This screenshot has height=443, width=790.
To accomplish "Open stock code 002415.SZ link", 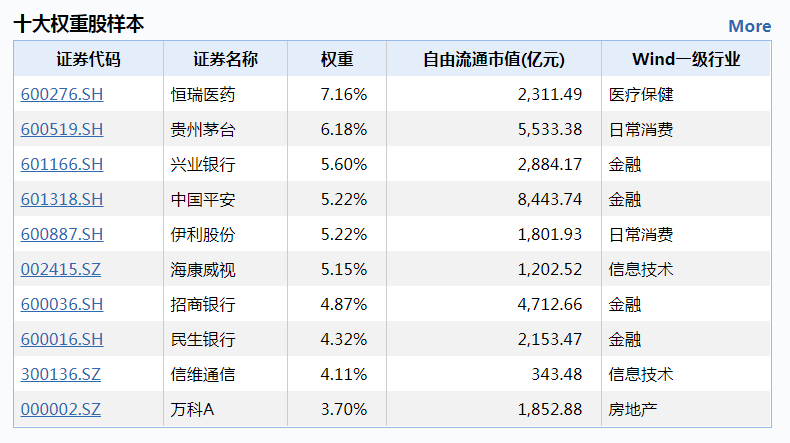I will [x=60, y=270].
